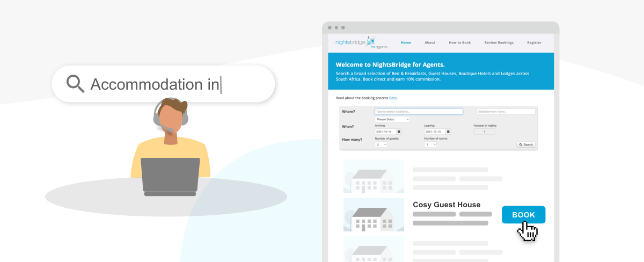Focus the 'Type to search locations' field
644x262 pixels.
click(419, 112)
